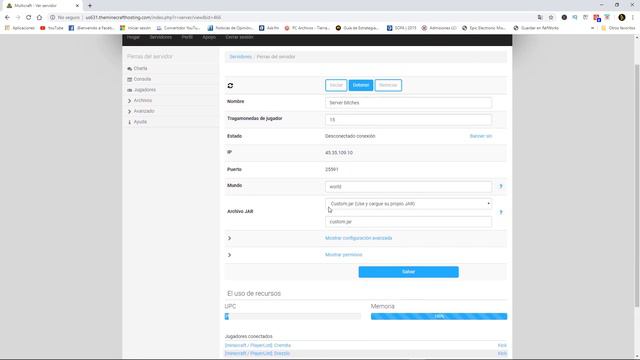Click the browser address bar URL
Screen dimensions: 640x360
click(153, 18)
